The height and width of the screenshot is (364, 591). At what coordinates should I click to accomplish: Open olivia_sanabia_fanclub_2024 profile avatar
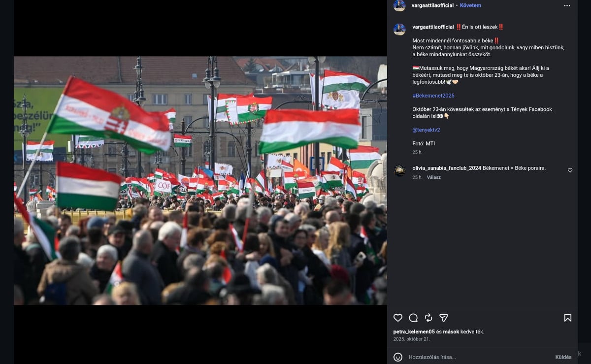(399, 170)
